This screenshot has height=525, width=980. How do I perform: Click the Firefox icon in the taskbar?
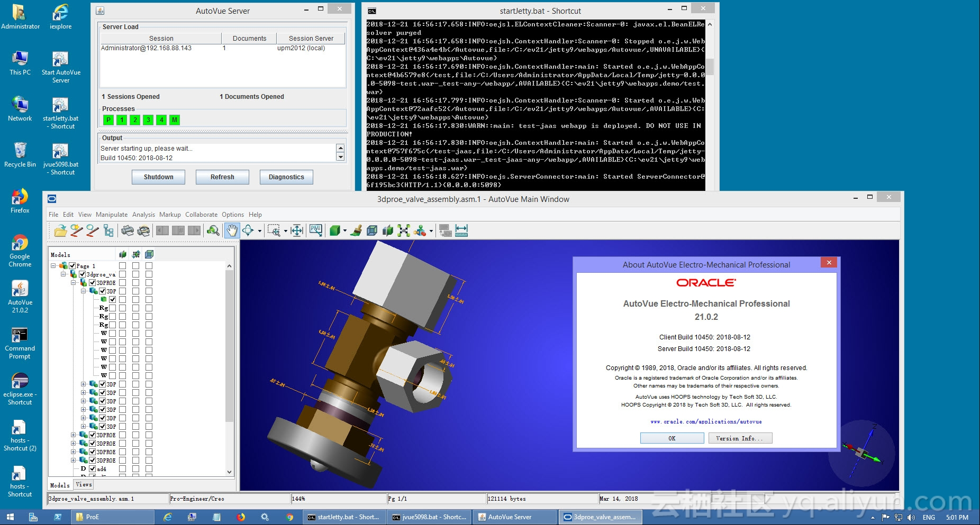click(241, 517)
